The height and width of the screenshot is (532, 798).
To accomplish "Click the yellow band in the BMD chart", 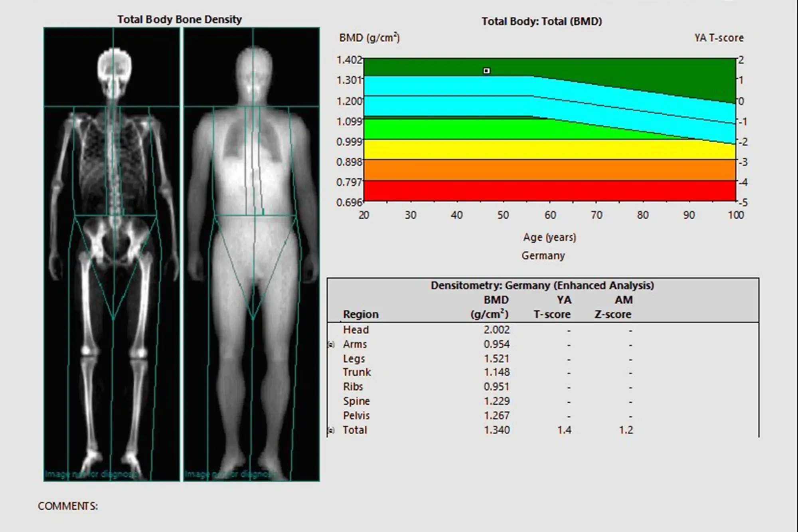I will tap(549, 150).
